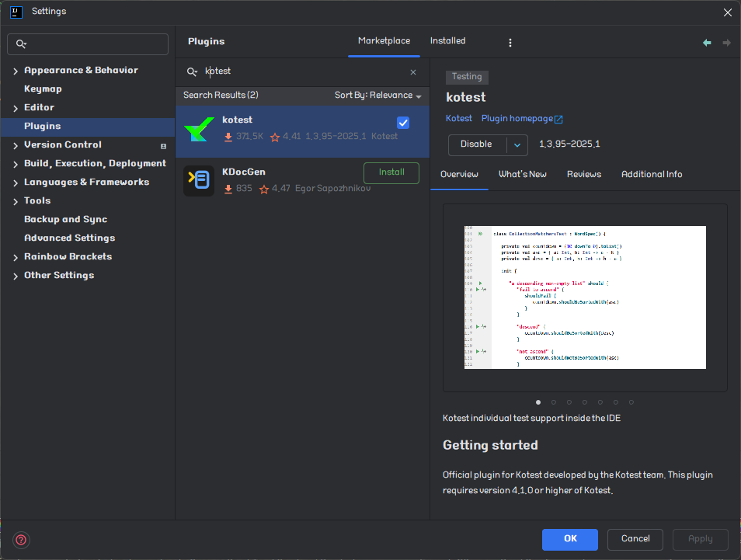Switch to the Installed tab
The width and height of the screenshot is (741, 560).
pos(447,41)
